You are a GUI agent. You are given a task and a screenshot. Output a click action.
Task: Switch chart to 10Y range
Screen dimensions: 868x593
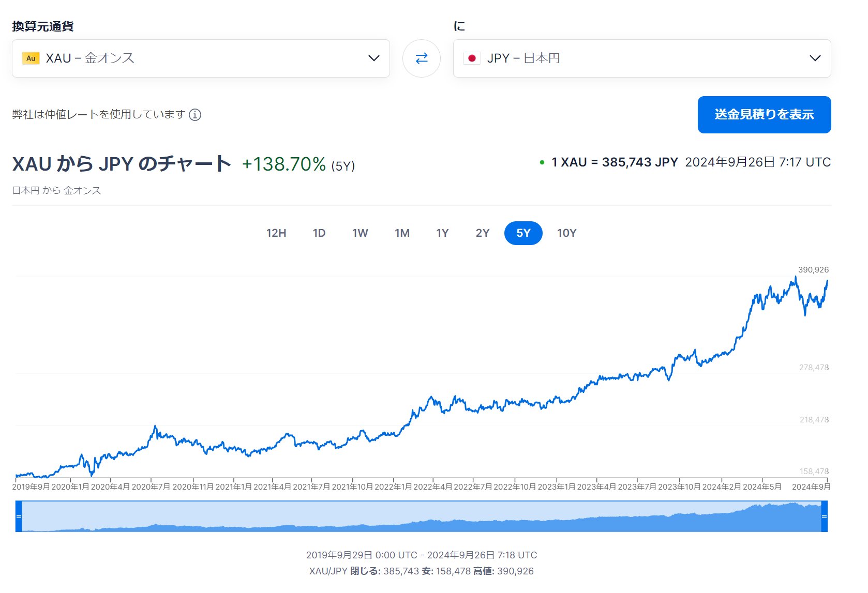566,233
